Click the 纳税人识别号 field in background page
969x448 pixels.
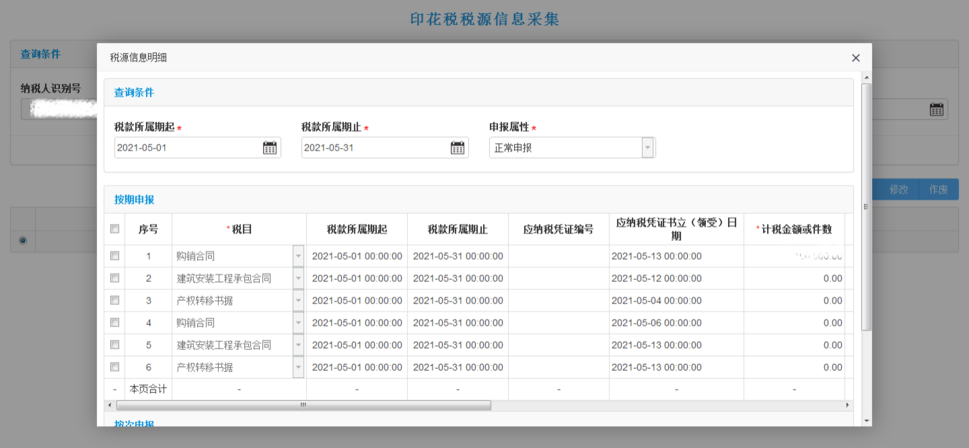59,109
